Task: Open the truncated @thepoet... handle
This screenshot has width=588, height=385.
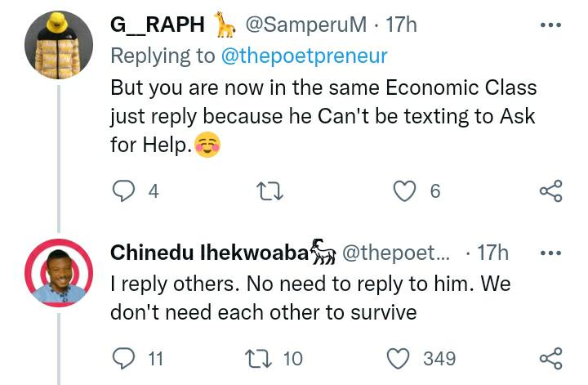Action: click(x=396, y=253)
